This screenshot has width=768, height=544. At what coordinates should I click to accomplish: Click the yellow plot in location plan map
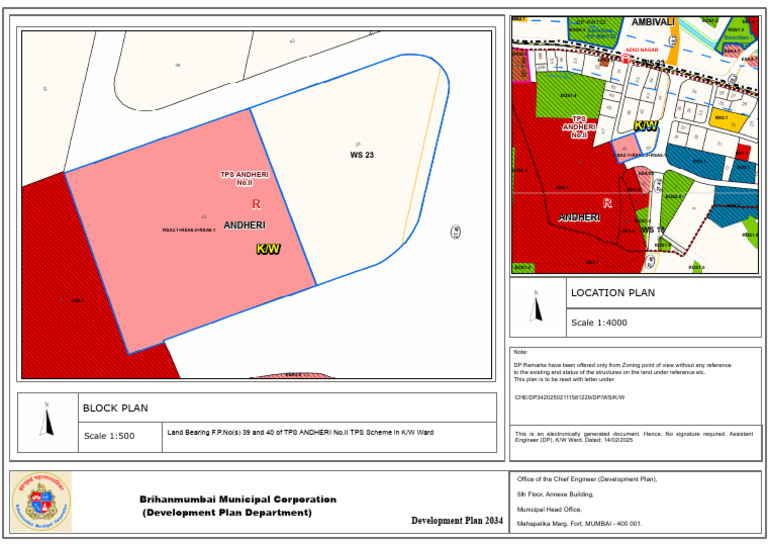pos(729,120)
